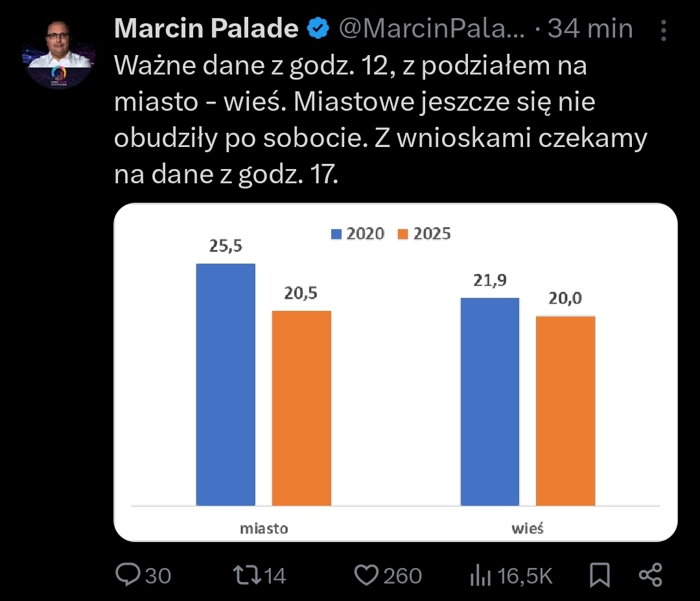Bookmark this tweet

tap(600, 574)
